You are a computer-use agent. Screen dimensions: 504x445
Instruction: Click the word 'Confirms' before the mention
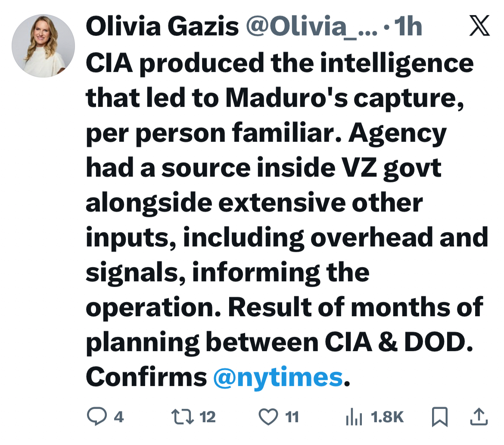(146, 377)
